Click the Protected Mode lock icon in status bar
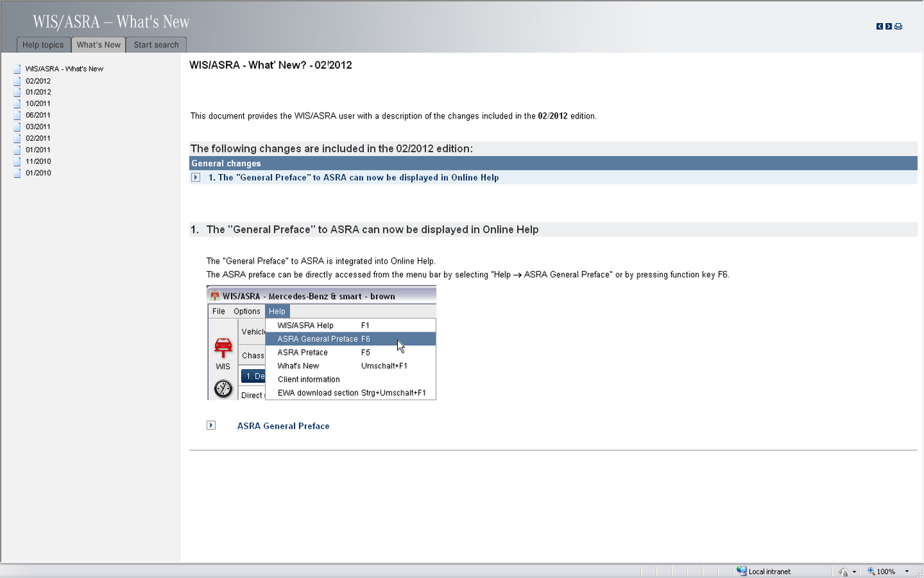This screenshot has height=578, width=924. pos(843,571)
